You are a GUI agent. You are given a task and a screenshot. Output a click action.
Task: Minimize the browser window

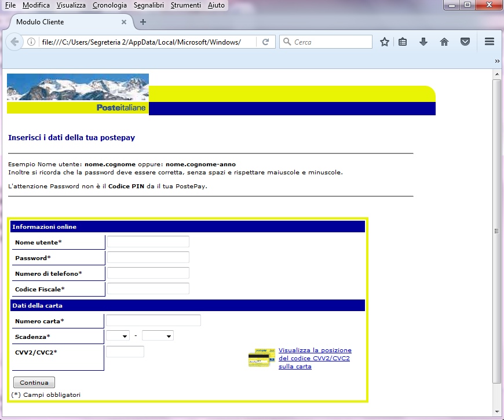[x=452, y=5]
